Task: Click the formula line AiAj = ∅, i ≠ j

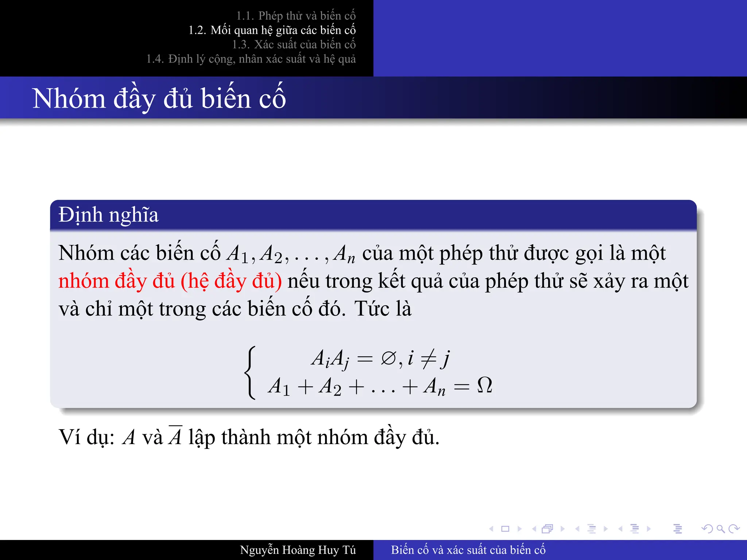Action: click(380, 359)
